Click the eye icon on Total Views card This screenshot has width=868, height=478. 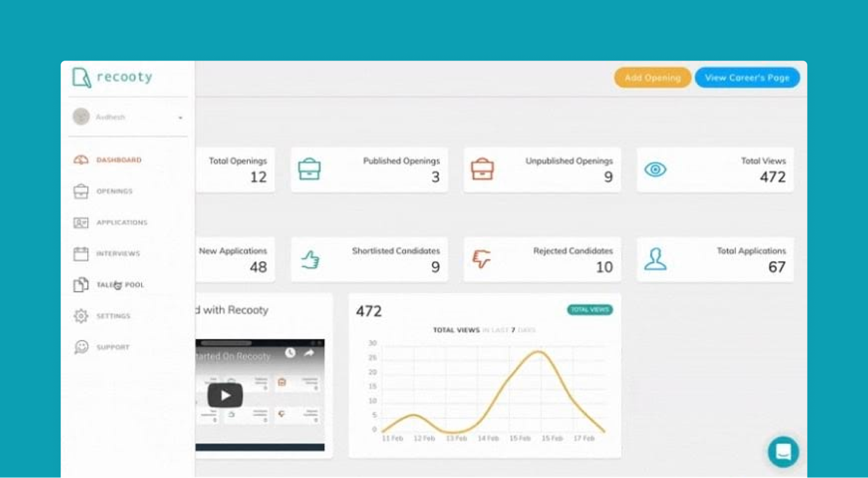(655, 170)
